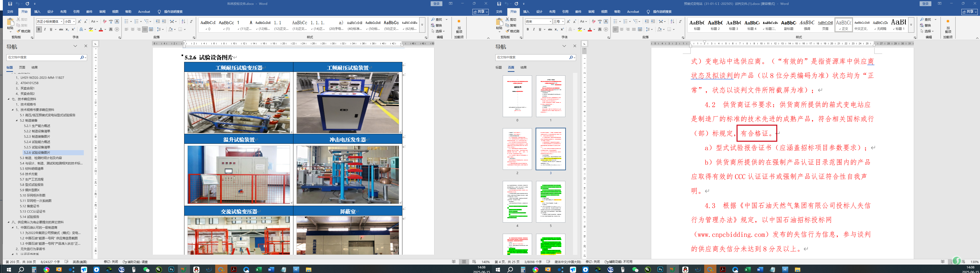Toggle italic in the left Word window
Screen dimensions: 980x273
coord(45,29)
